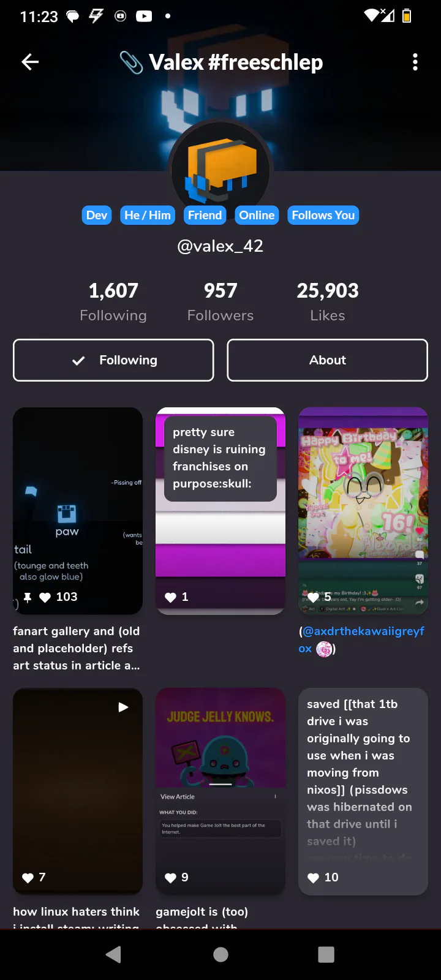This screenshot has height=980, width=441.
Task: Like the paw tail fanart post heart
Action: pos(45,597)
